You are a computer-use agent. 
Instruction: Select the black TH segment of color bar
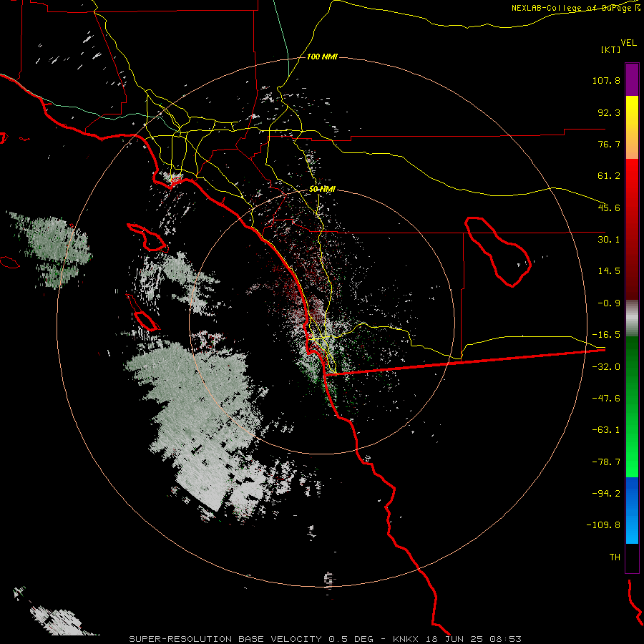tap(632, 558)
